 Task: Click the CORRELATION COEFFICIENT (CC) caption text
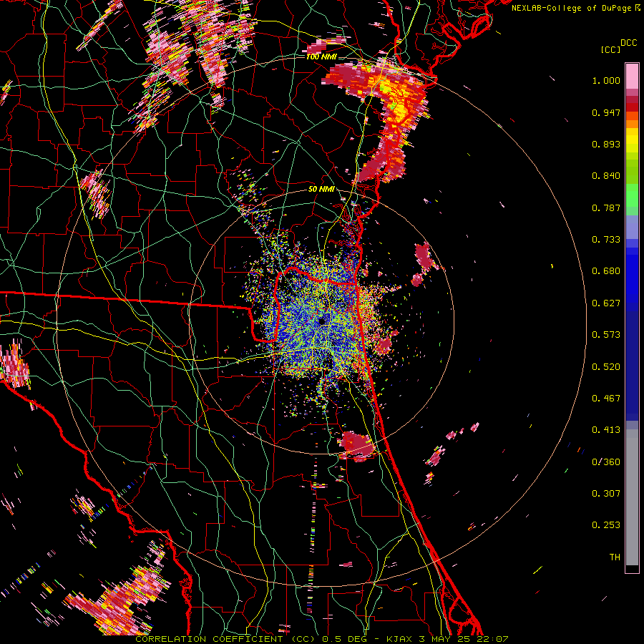(x=225, y=639)
